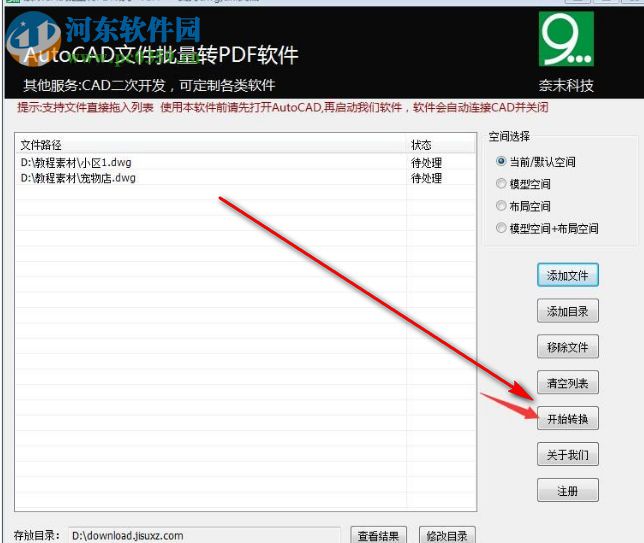View results via 查看结果 button
Screen dimensions: 644x543
pos(378,535)
